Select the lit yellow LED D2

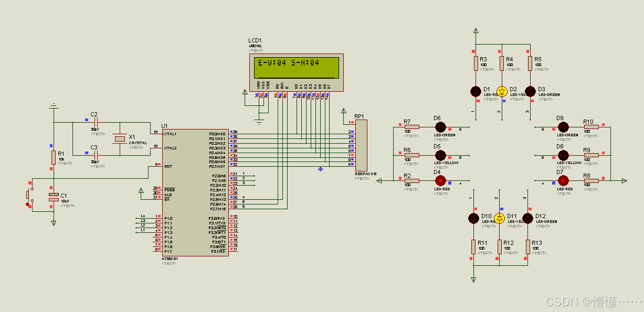click(x=501, y=91)
